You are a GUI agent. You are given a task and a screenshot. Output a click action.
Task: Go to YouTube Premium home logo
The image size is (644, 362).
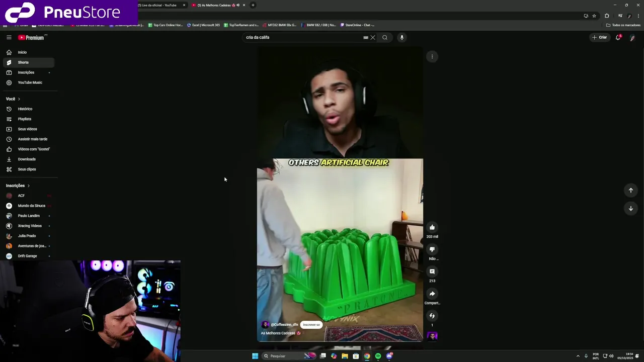pos(31,37)
